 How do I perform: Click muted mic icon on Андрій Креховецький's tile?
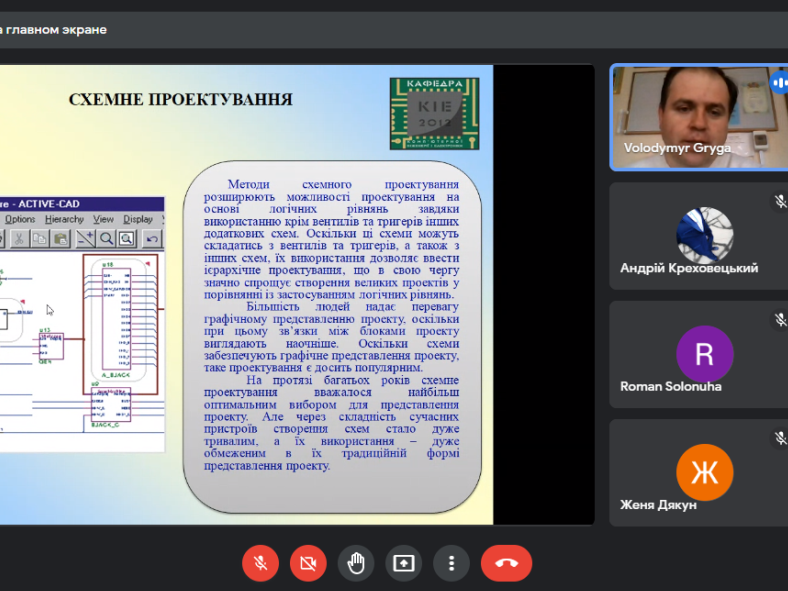[x=780, y=202]
